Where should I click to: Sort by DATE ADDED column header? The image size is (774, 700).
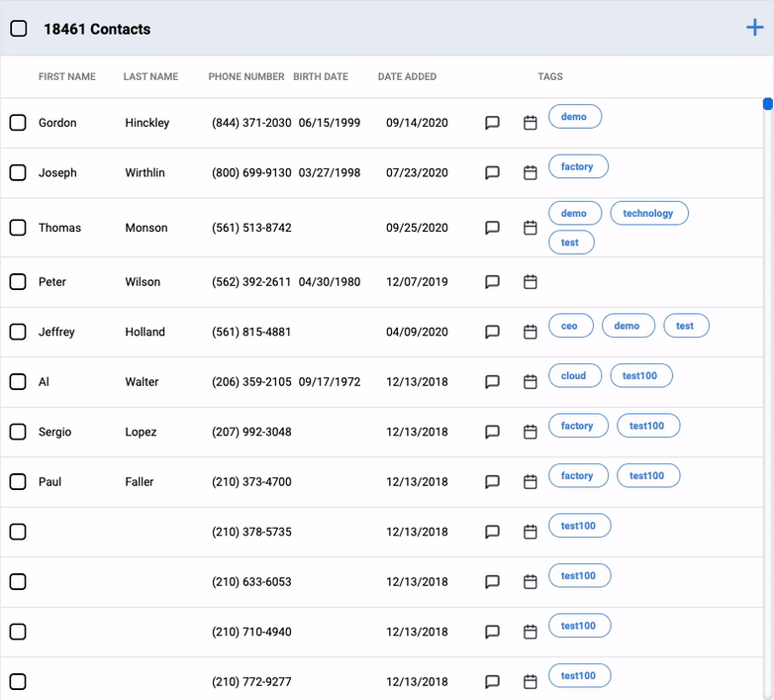click(x=407, y=76)
